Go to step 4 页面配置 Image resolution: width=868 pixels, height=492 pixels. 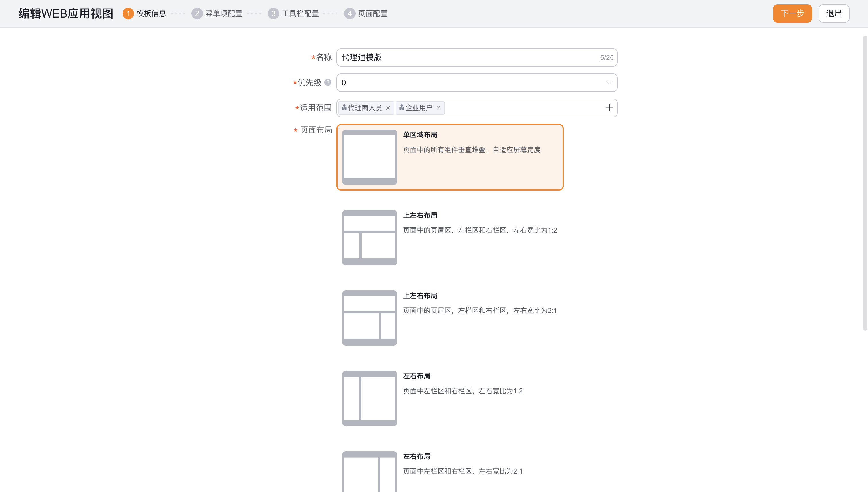point(366,13)
